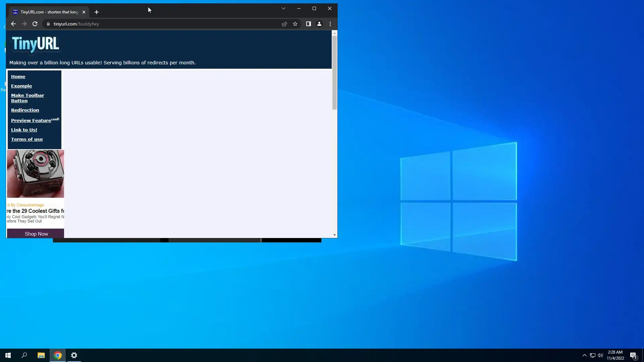Image resolution: width=644 pixels, height=362 pixels.
Task: Bookmark this page with the star icon
Action: point(295,24)
